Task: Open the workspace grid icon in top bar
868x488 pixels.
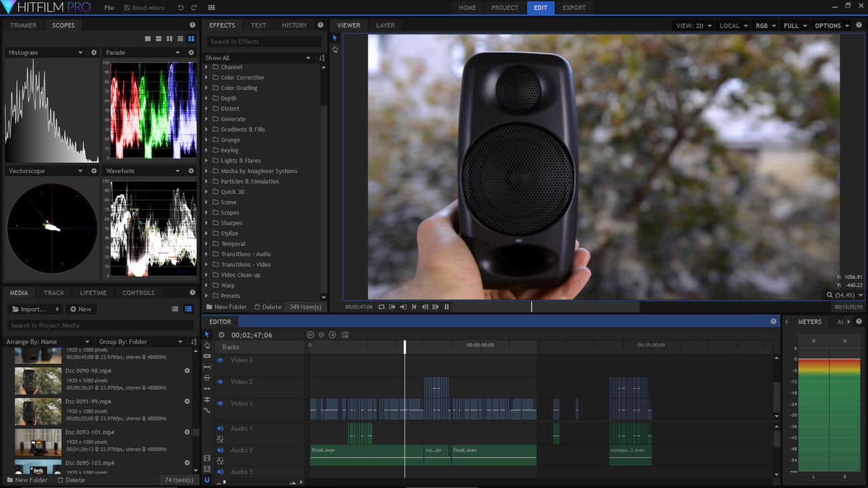Action: tap(211, 7)
